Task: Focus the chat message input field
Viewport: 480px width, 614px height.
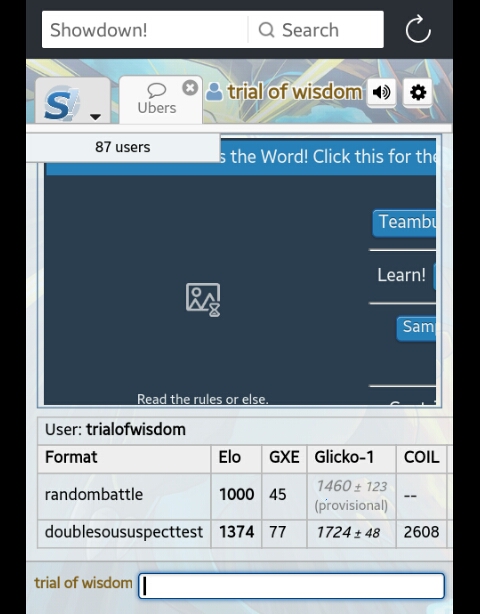Action: 291,586
